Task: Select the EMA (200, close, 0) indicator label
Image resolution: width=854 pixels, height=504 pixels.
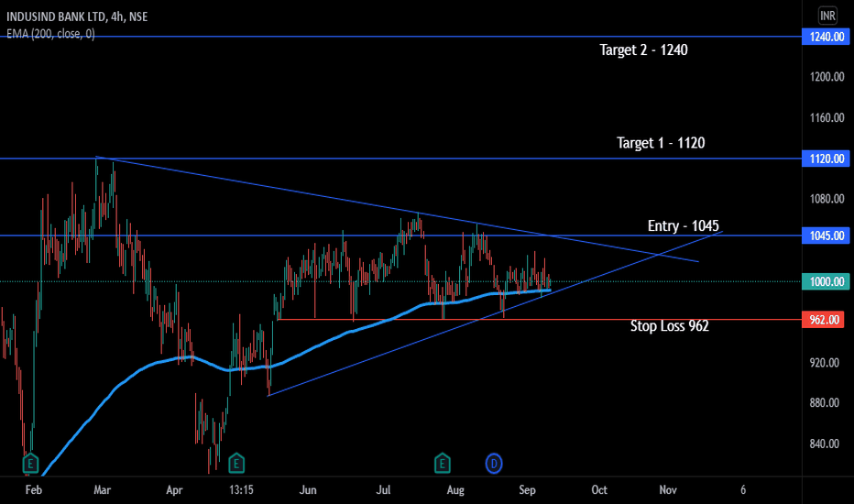Action: (x=50, y=34)
